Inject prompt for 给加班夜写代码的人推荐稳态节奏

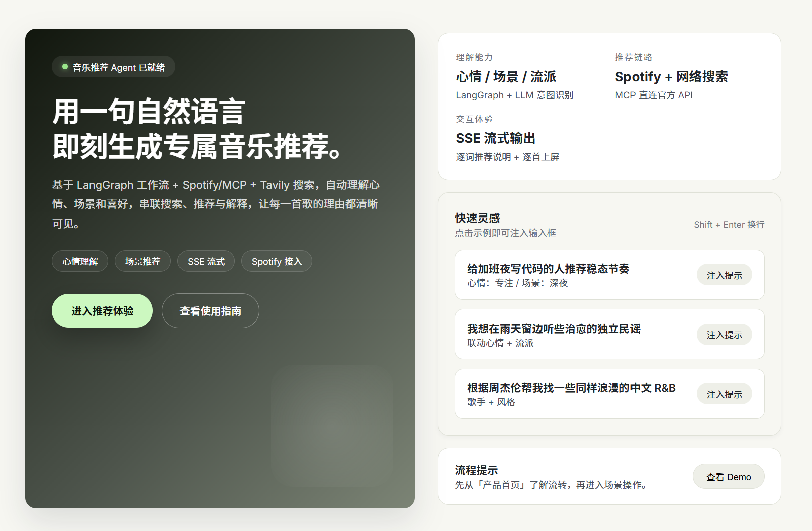point(724,275)
